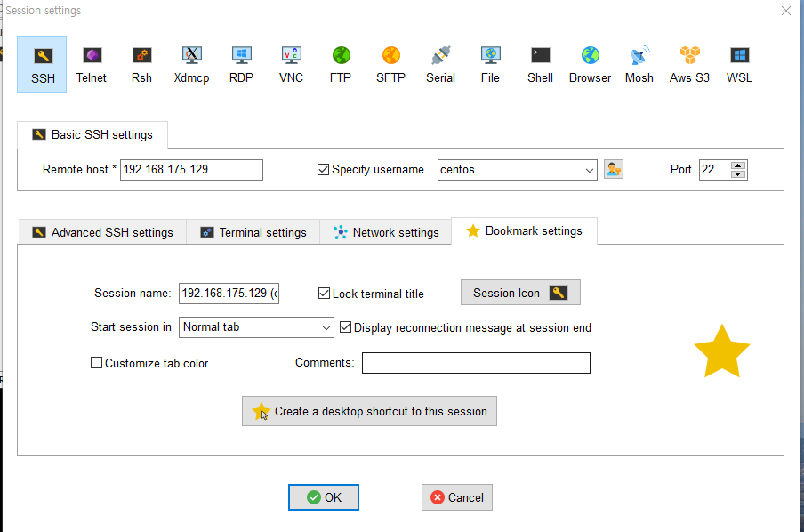804x532 pixels.
Task: Click the Session Icon button
Action: coord(520,293)
